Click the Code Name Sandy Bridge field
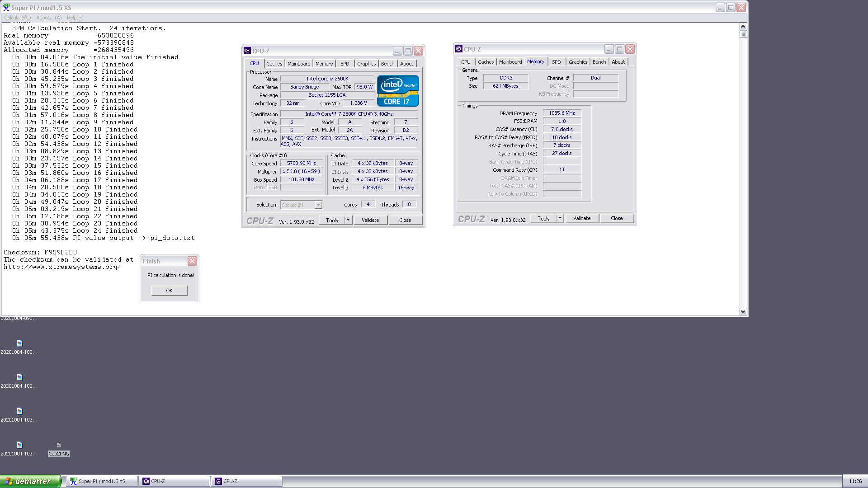 pos(305,87)
